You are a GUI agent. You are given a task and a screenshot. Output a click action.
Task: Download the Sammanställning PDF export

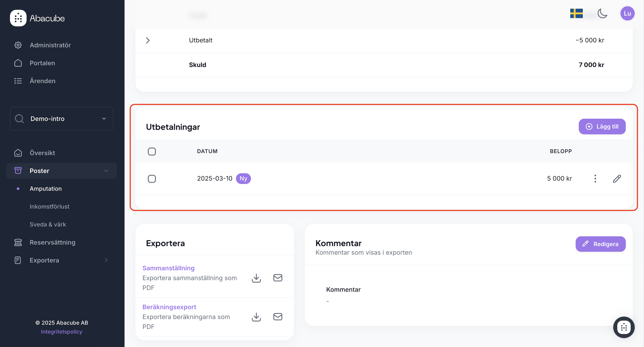[x=256, y=278]
